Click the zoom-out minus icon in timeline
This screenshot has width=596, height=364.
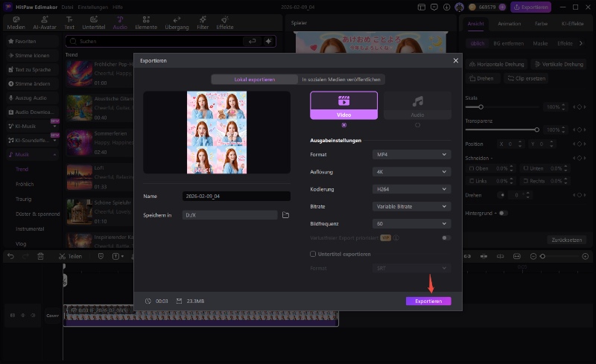click(x=533, y=257)
